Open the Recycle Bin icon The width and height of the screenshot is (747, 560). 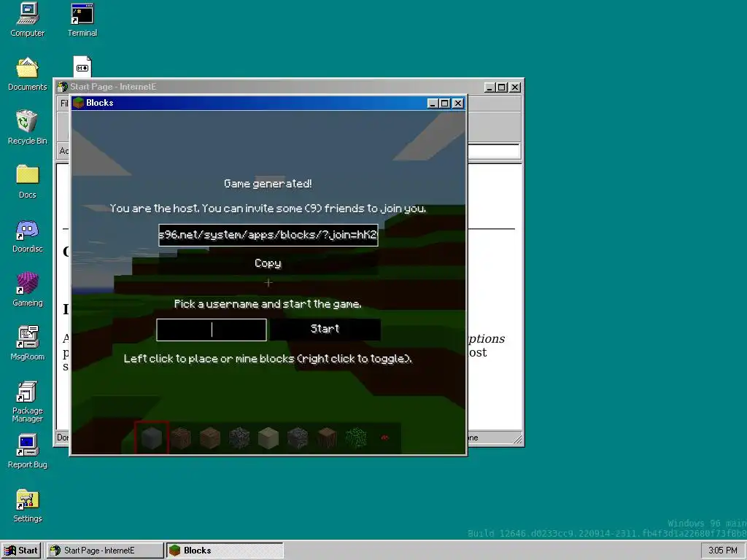[x=27, y=128]
